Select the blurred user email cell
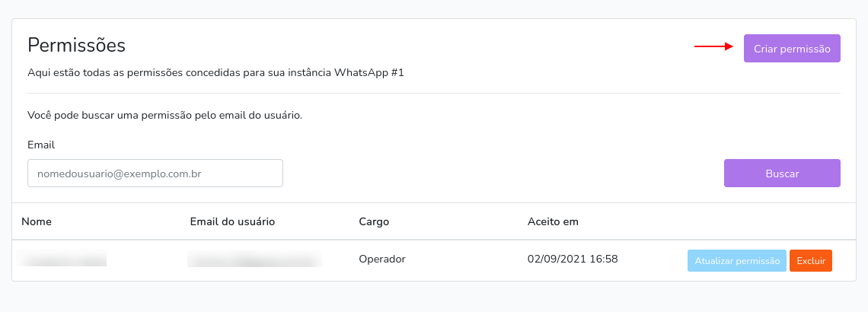Viewport: 868px width, 312px height. coord(254,258)
